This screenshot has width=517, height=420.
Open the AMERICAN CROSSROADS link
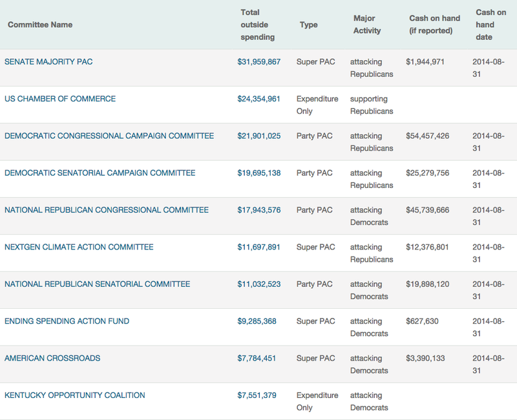coord(52,358)
